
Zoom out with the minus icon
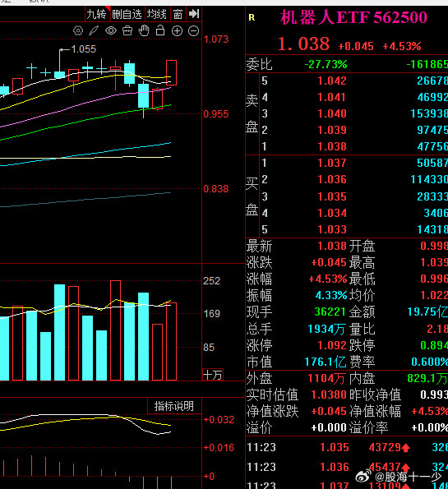pyautogui.click(x=194, y=31)
